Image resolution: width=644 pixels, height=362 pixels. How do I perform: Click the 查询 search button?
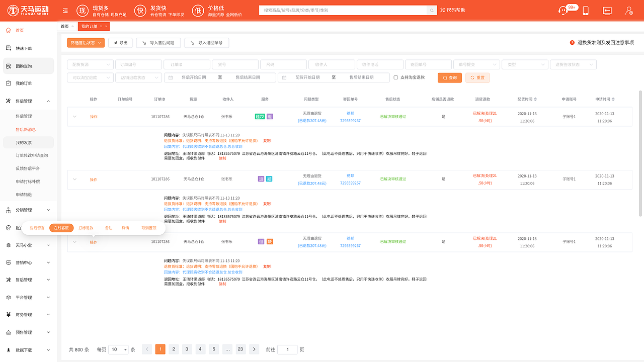[449, 77]
